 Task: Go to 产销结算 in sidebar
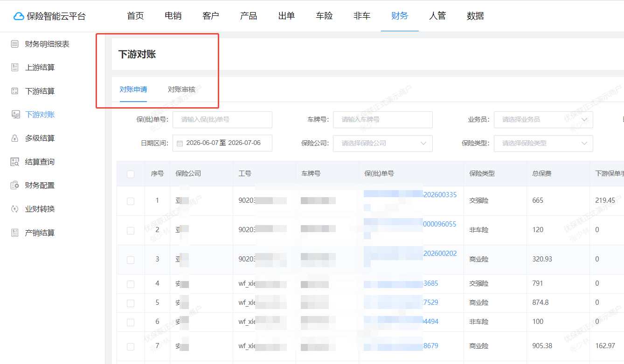40,233
